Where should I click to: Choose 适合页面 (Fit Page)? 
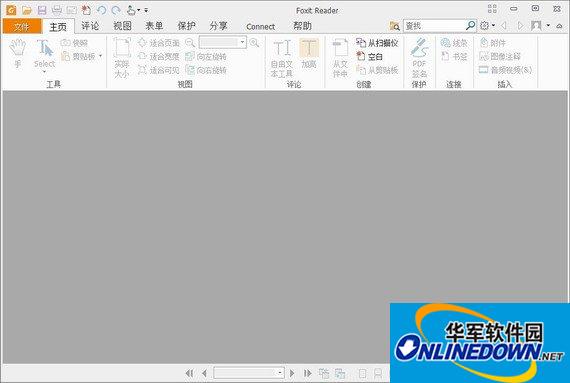[x=158, y=43]
